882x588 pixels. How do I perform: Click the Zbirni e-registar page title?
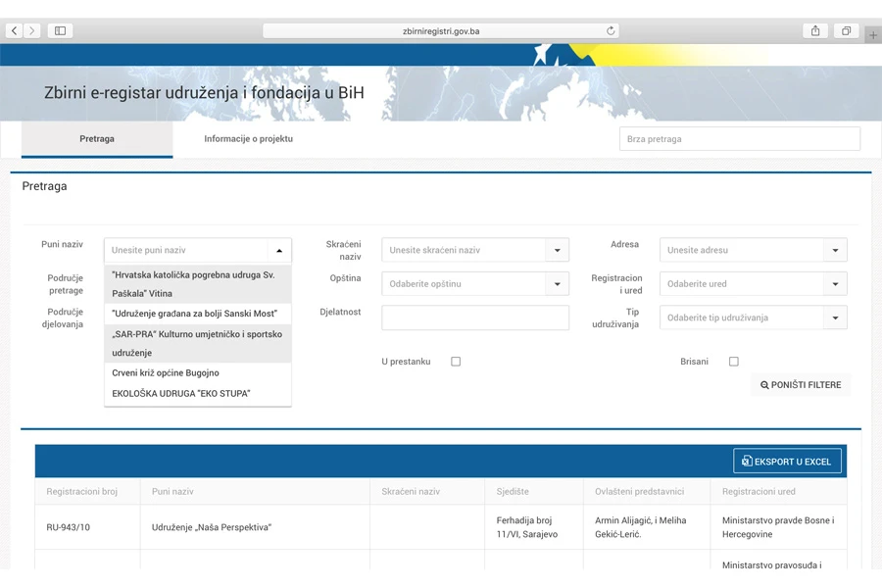coord(204,93)
